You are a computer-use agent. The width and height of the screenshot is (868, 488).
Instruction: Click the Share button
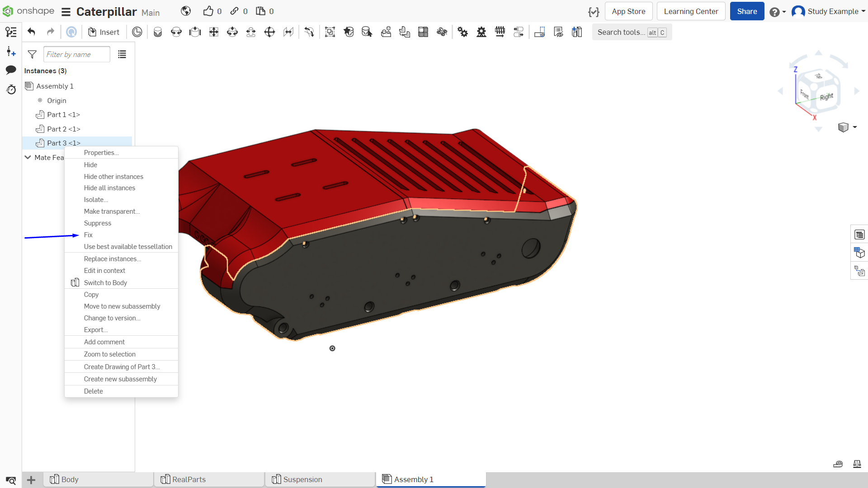click(x=747, y=11)
